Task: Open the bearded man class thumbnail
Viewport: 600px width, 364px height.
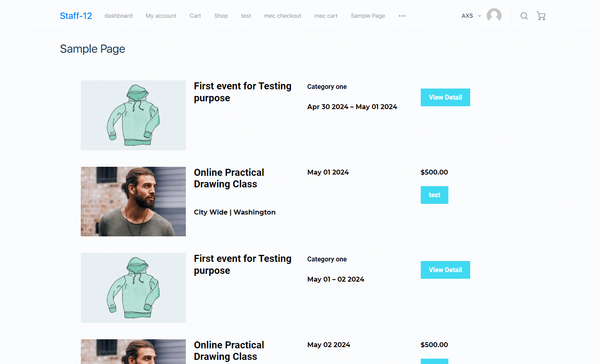Action: (133, 201)
